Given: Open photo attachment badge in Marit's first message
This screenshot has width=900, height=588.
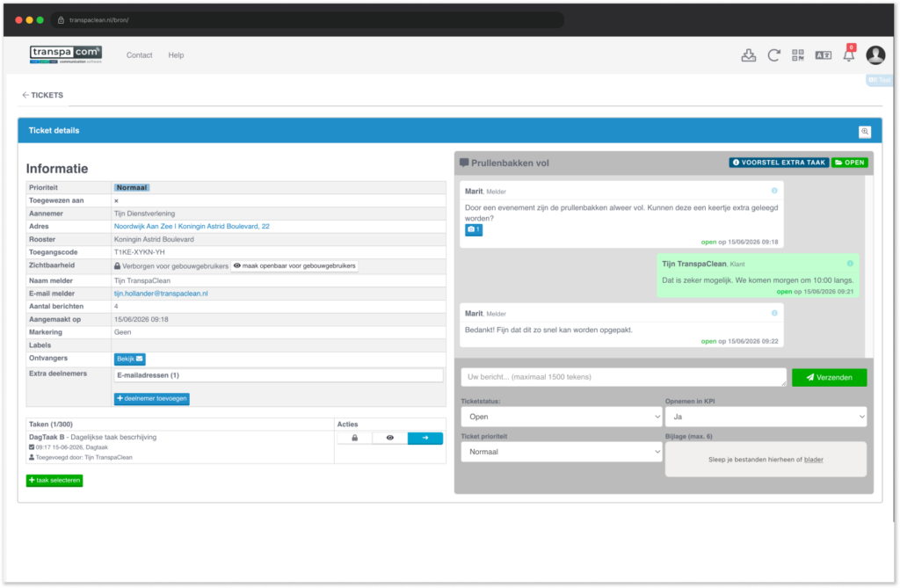Looking at the screenshot, I should coord(474,229).
